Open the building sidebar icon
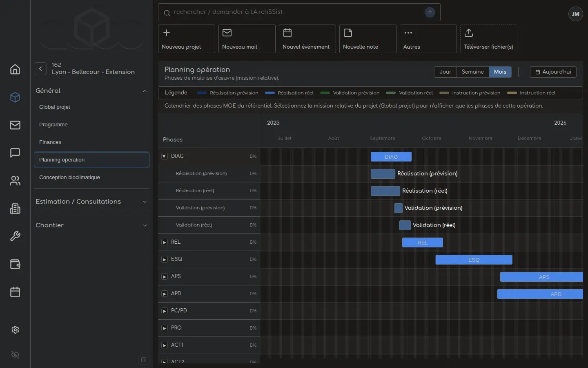The height and width of the screenshot is (368, 588). click(x=15, y=209)
